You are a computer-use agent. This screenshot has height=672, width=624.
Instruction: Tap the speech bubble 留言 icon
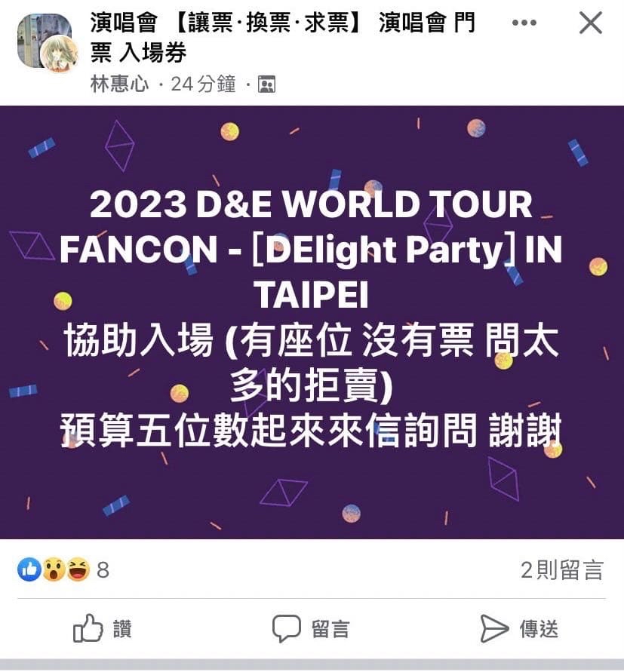pyautogui.click(x=287, y=629)
